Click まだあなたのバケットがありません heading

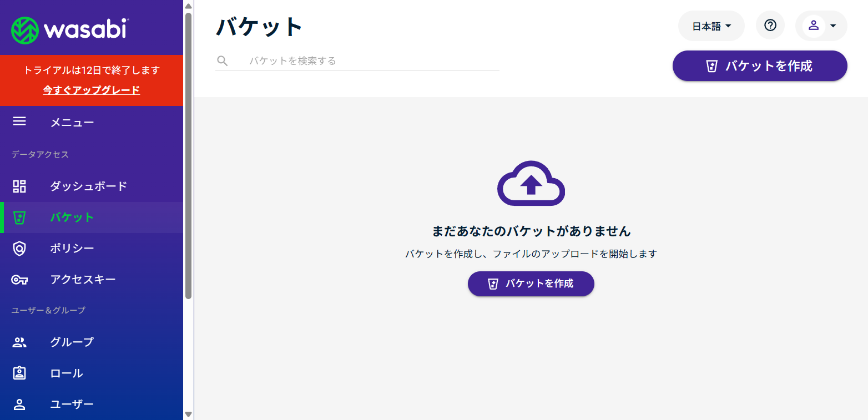pyautogui.click(x=531, y=231)
